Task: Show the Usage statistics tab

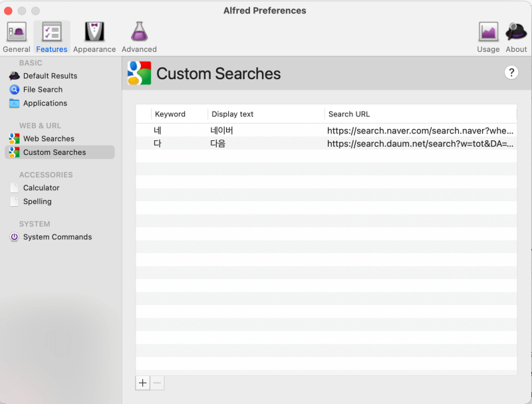Action: [488, 37]
